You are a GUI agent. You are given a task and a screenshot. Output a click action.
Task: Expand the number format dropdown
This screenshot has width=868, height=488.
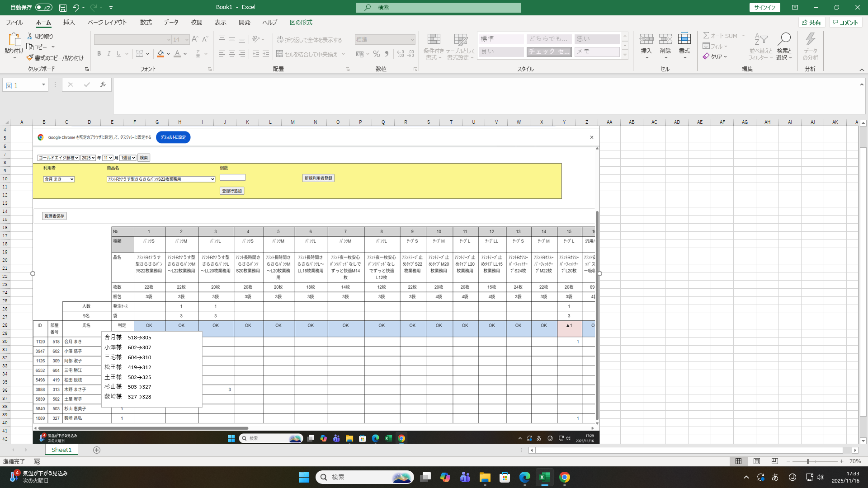(x=412, y=40)
